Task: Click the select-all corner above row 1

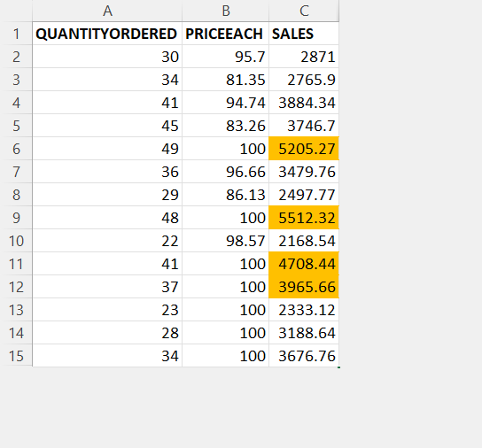Action: 16,11
